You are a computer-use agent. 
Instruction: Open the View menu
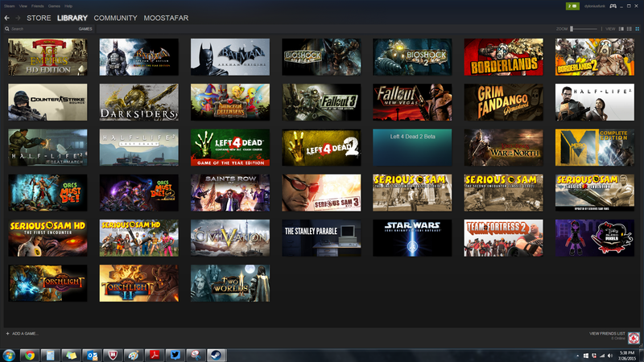pyautogui.click(x=23, y=6)
